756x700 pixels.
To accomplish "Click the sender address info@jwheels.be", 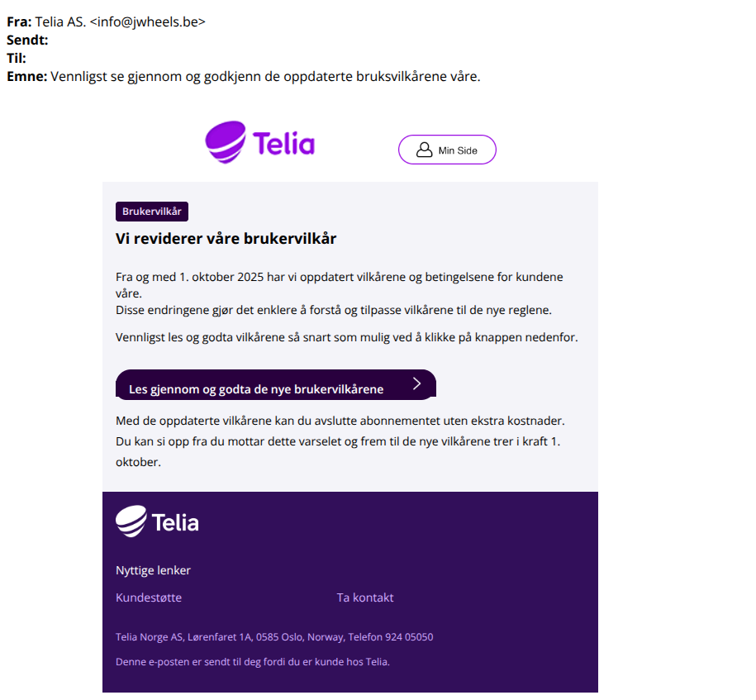I will [148, 22].
